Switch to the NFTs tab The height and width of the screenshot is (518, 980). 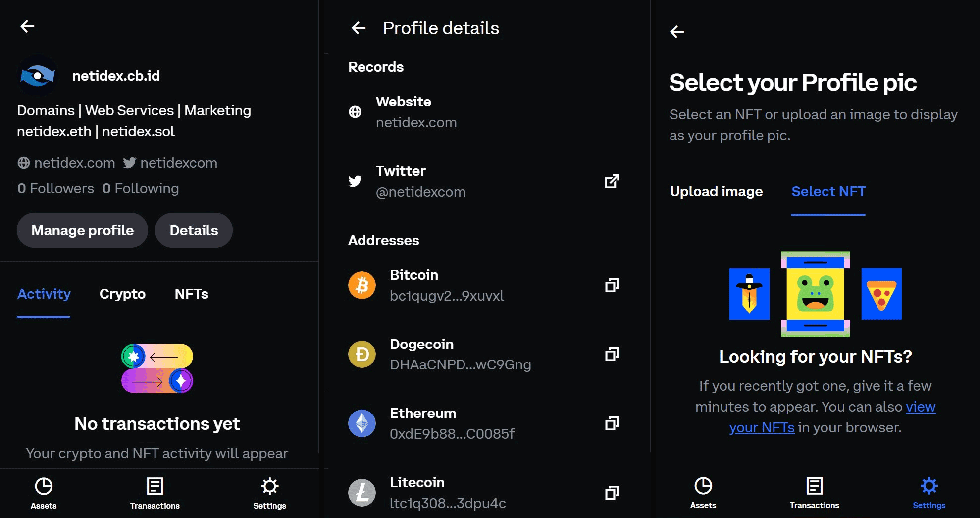(x=191, y=294)
